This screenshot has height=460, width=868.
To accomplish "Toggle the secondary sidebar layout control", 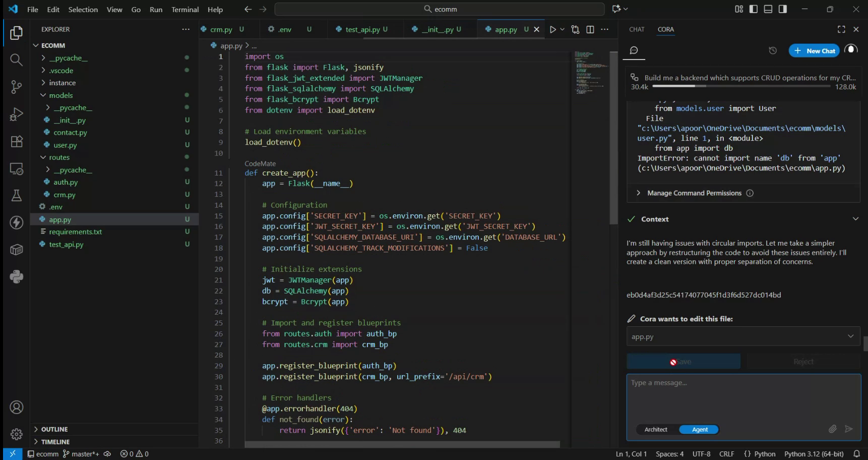I will pyautogui.click(x=782, y=9).
